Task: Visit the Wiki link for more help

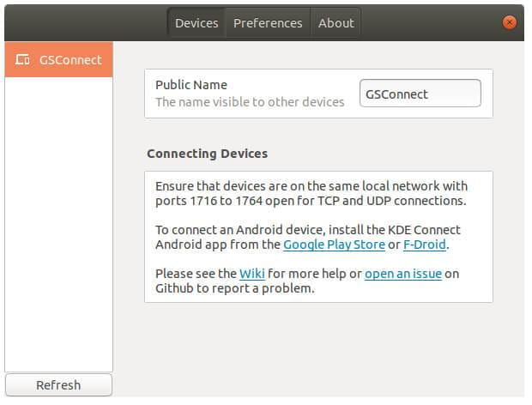Action: point(251,274)
